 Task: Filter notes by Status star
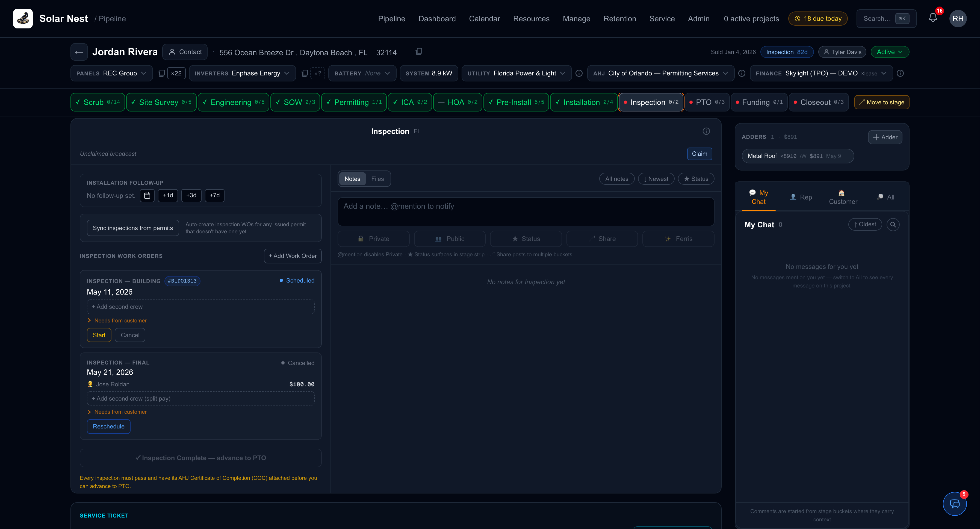click(696, 179)
